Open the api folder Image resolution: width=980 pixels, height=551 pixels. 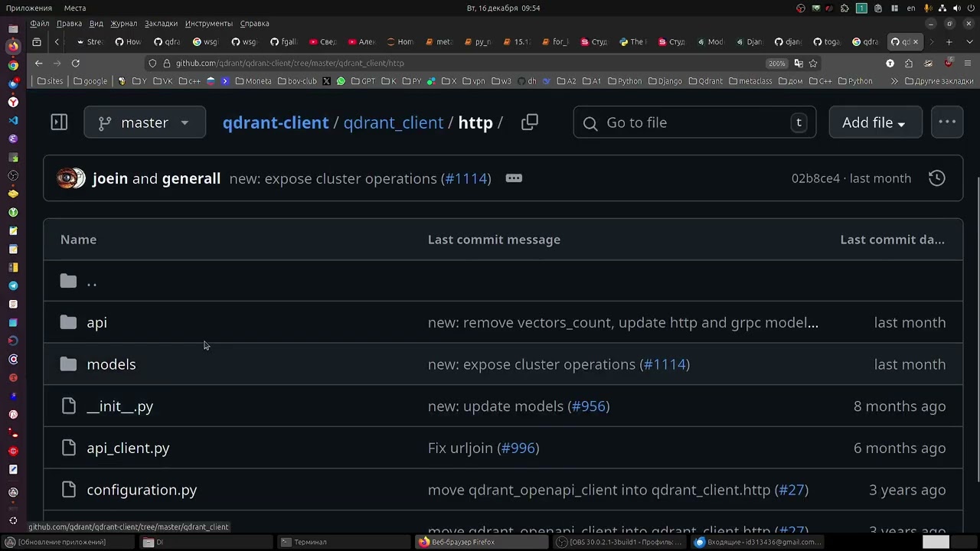coord(96,322)
